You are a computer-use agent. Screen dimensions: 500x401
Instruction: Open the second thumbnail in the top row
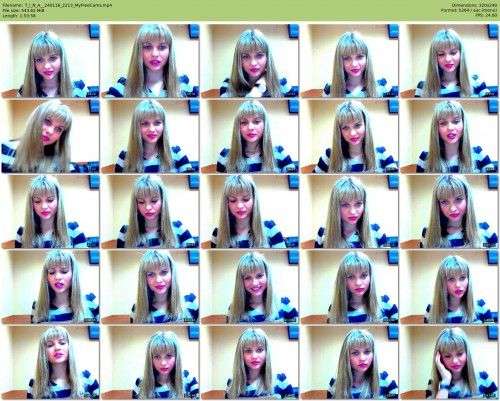pyautogui.click(x=150, y=61)
